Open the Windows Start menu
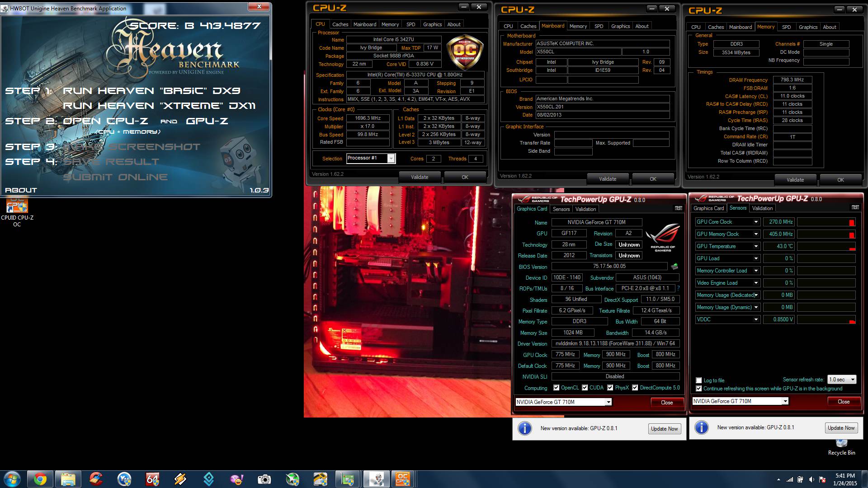 point(12,479)
